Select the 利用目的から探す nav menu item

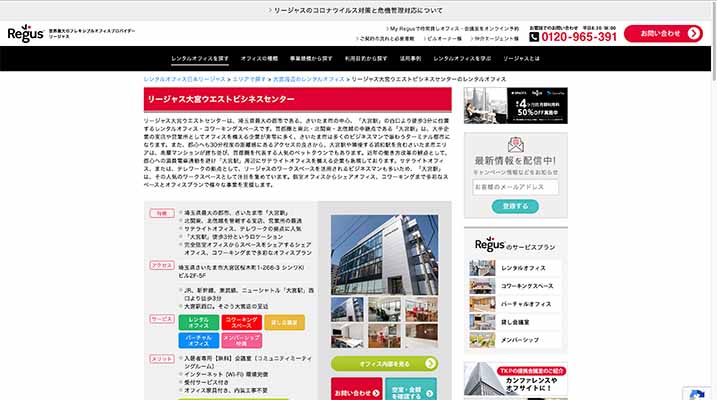[x=366, y=59]
